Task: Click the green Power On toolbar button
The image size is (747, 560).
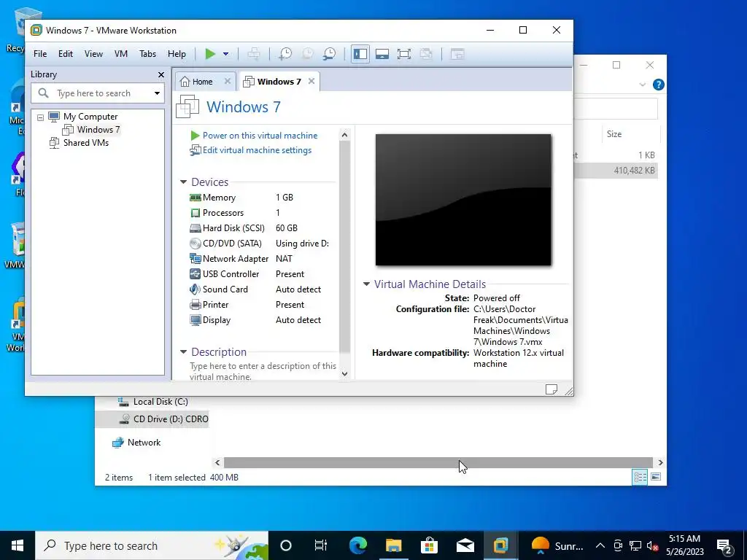Action: [x=210, y=54]
